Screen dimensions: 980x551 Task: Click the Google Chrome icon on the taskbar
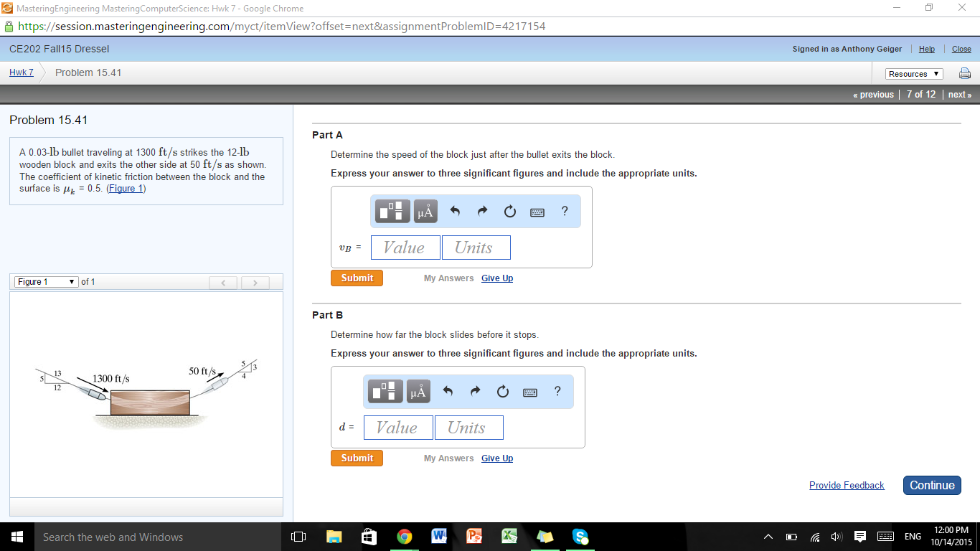coord(405,536)
